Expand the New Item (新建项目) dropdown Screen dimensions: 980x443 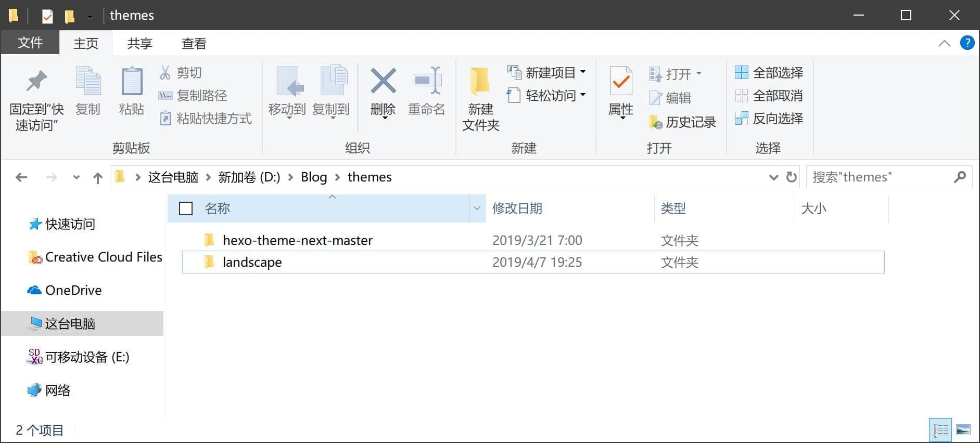pyautogui.click(x=583, y=72)
